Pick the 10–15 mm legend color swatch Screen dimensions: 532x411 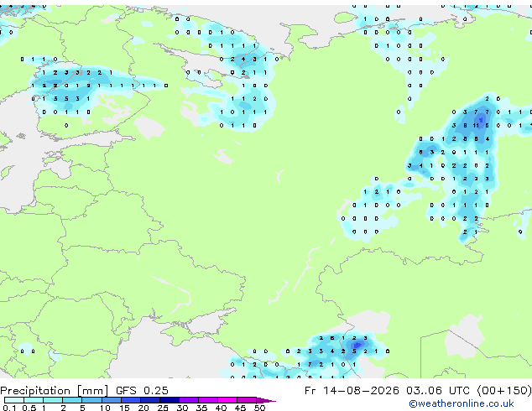click(x=111, y=400)
